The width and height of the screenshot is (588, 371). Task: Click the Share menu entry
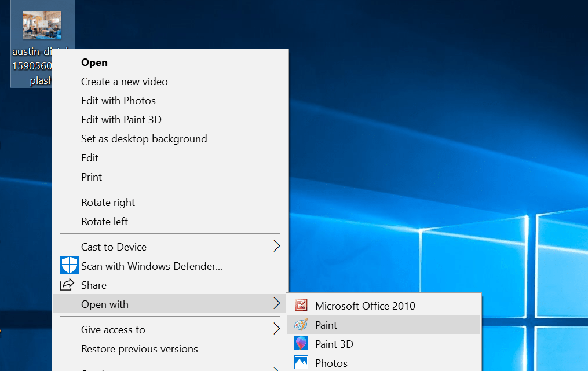pos(171,285)
